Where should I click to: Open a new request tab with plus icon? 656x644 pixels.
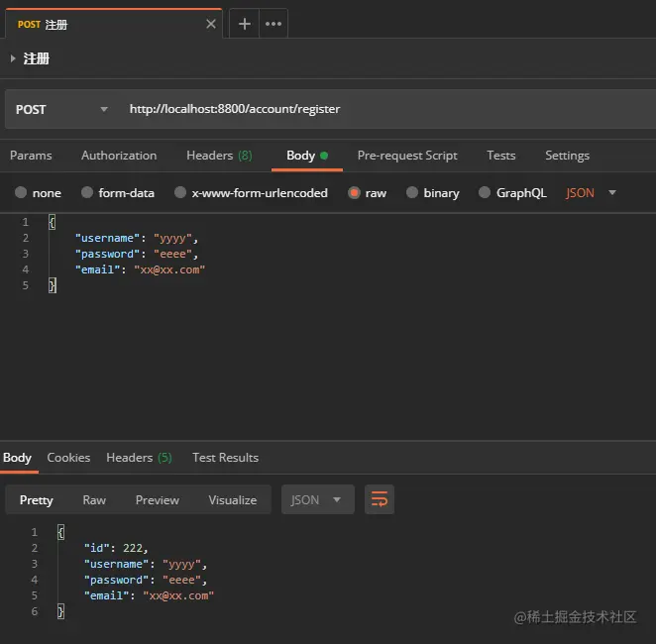click(x=245, y=24)
